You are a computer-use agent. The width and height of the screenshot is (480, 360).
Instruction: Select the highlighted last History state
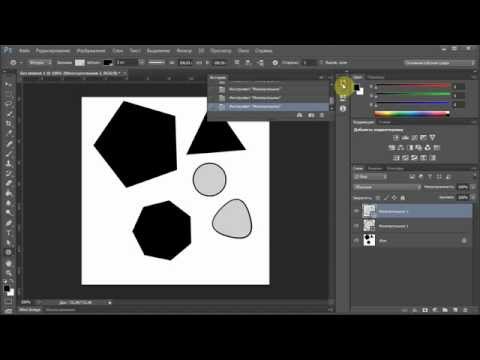point(268,107)
